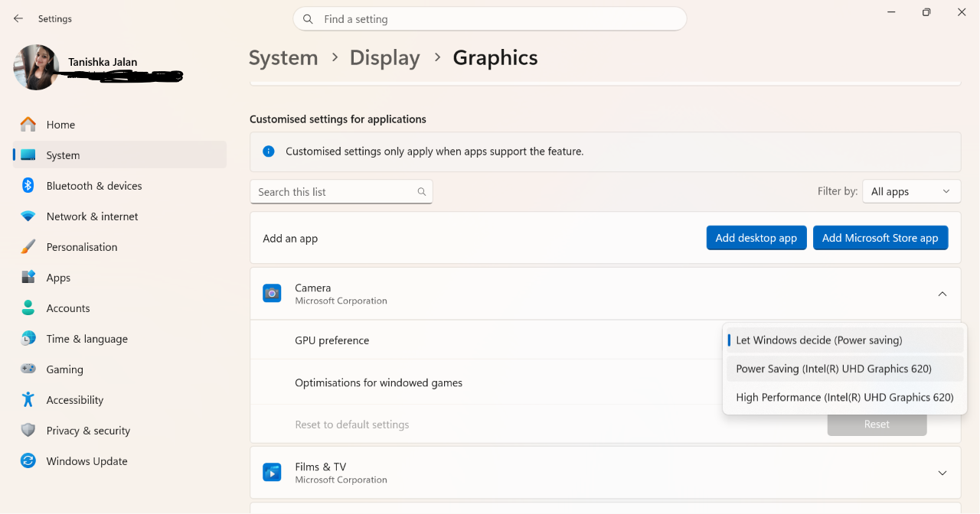Go to Bluetooth & devices
The width and height of the screenshot is (980, 514).
click(x=119, y=185)
